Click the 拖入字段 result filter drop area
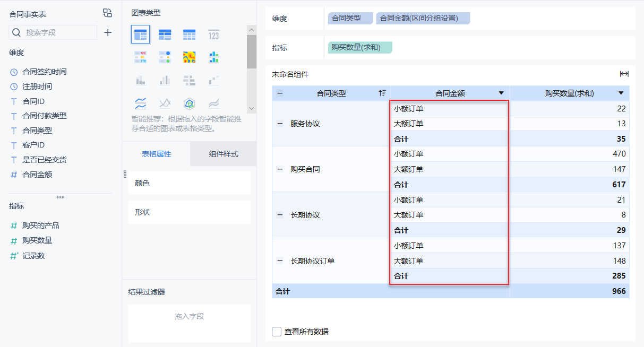Screen dimensions: 644x347 pos(189,323)
